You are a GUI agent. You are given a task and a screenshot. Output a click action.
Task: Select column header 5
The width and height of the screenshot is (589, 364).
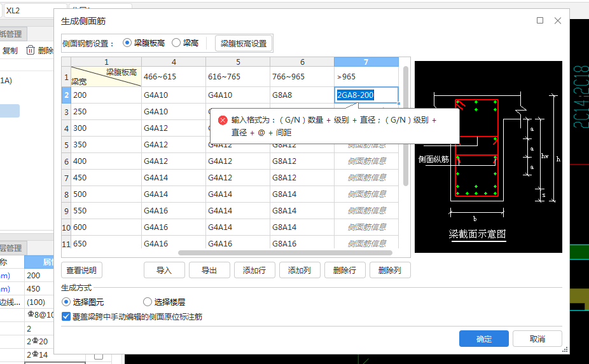point(238,62)
